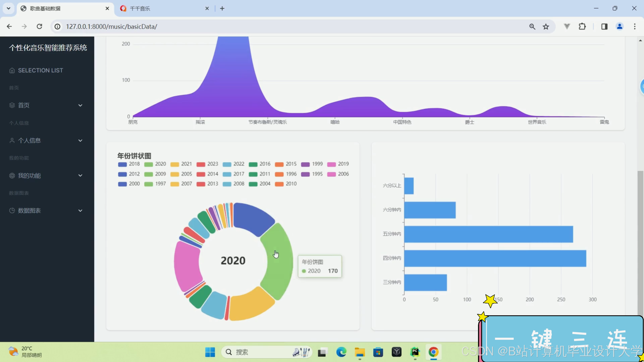The image size is (644, 362).
Task: Bookmark page with star icon
Action: 546,26
